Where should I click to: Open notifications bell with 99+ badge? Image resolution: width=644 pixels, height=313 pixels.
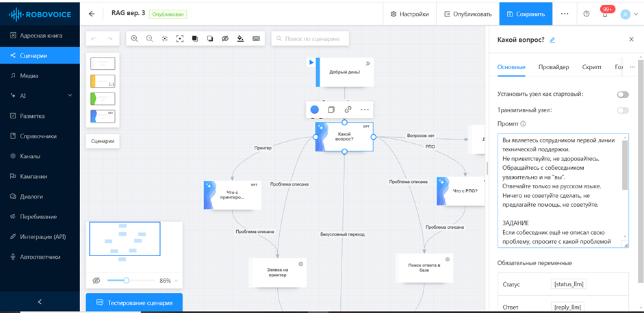605,14
